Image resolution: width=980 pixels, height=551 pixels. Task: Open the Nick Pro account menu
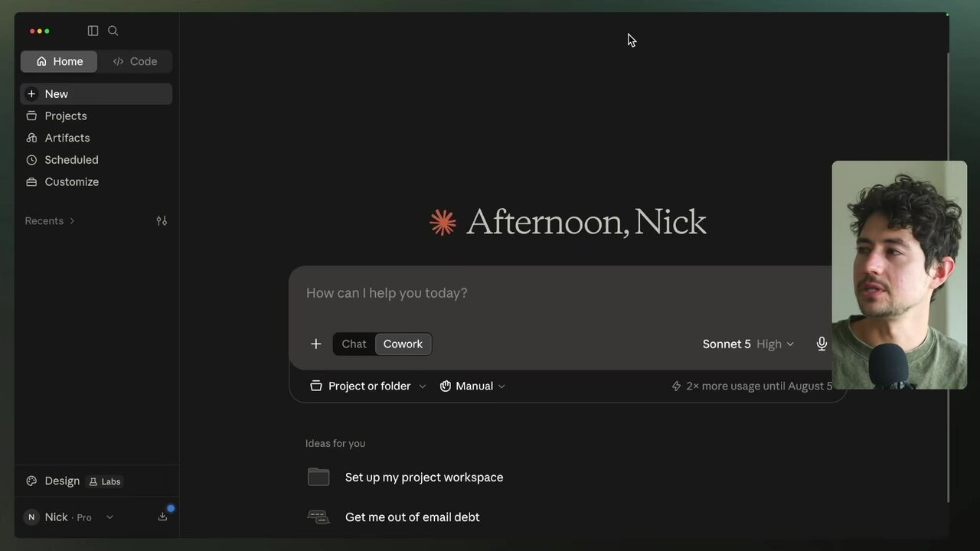[x=69, y=517]
